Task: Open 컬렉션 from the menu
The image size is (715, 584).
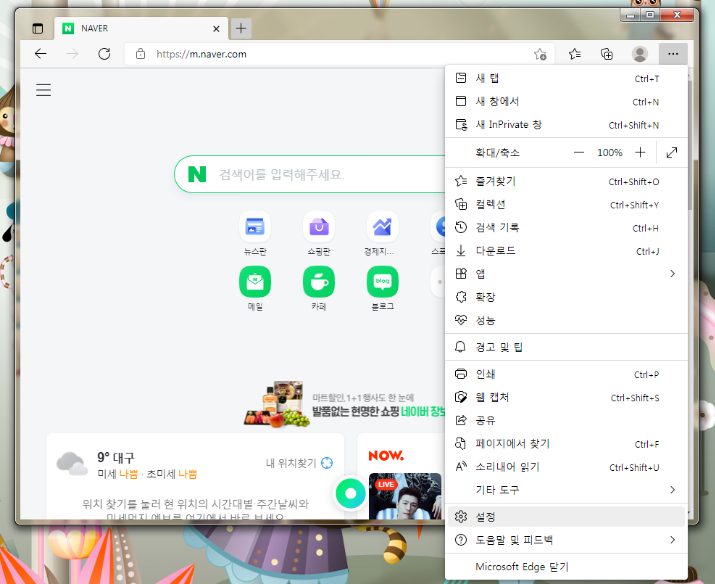Action: coord(566,205)
